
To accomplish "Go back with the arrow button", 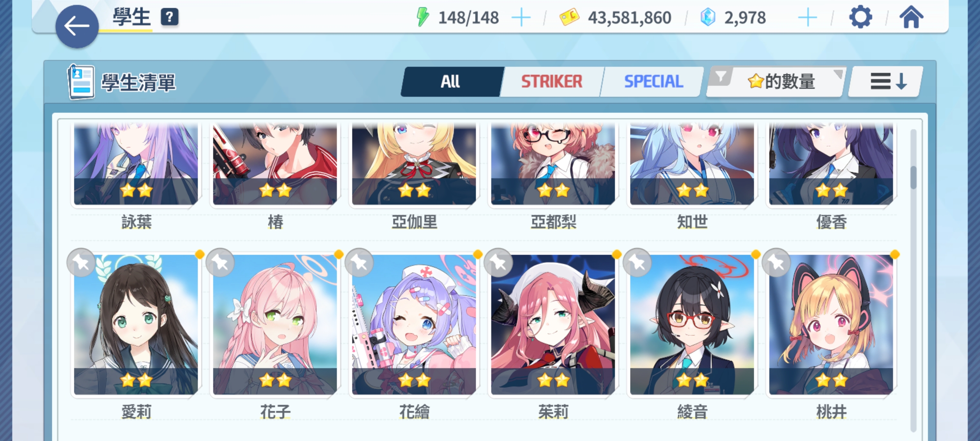I will click(77, 27).
